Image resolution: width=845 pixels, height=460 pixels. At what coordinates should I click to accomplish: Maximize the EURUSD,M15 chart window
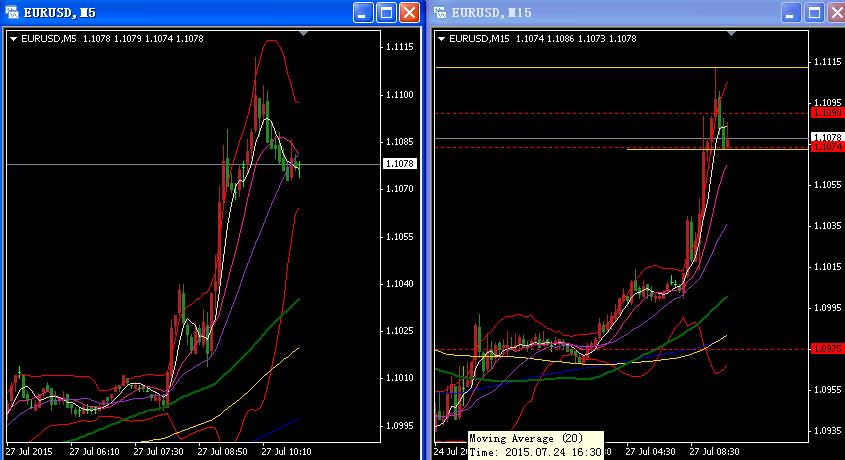(814, 12)
